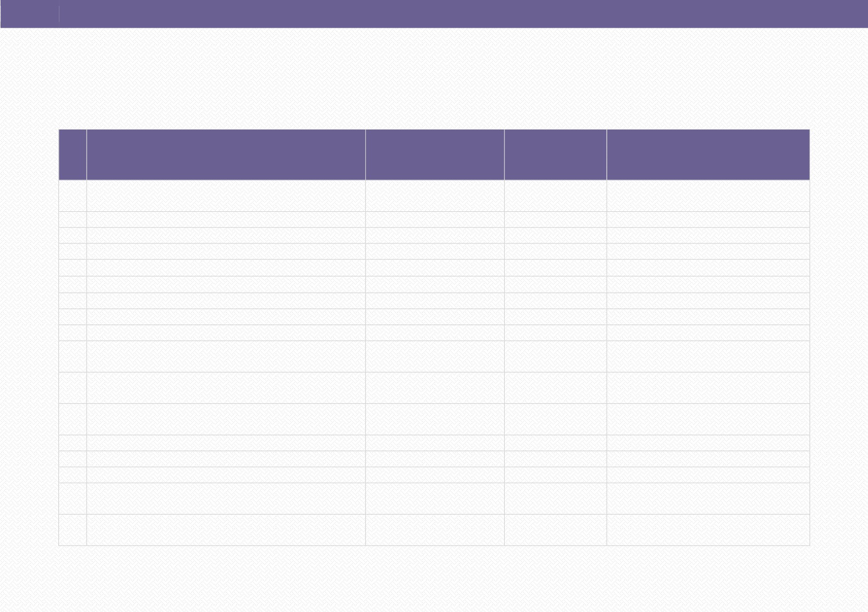Click the second-to-last row's final-column cell

coord(708,499)
